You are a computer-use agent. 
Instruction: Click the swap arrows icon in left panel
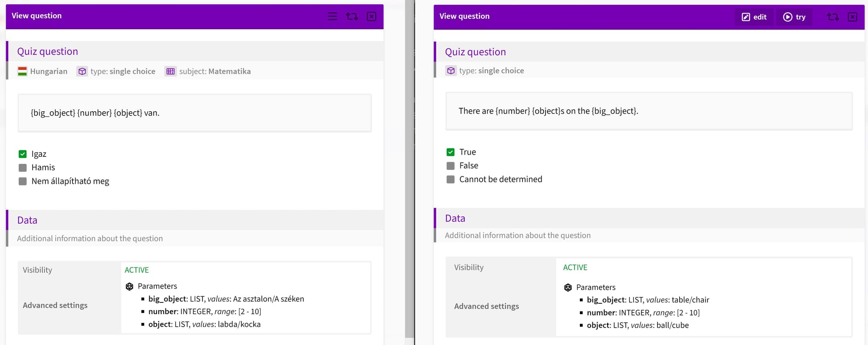click(352, 17)
